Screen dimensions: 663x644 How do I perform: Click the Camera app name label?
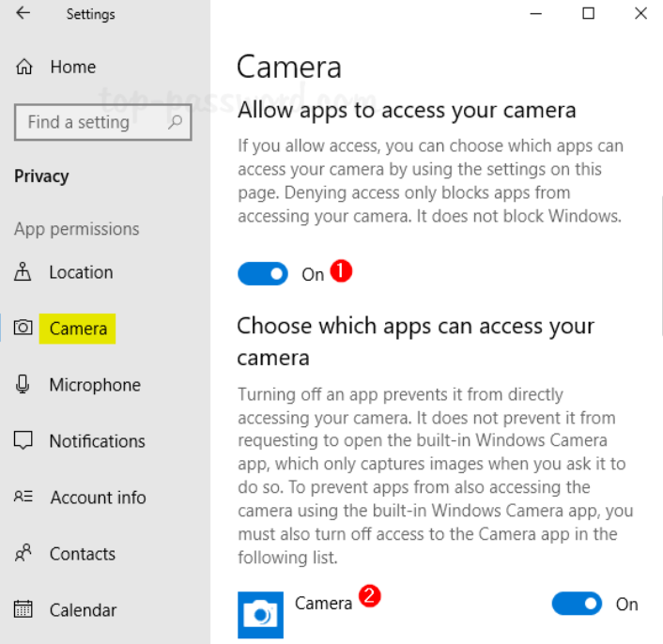[323, 603]
